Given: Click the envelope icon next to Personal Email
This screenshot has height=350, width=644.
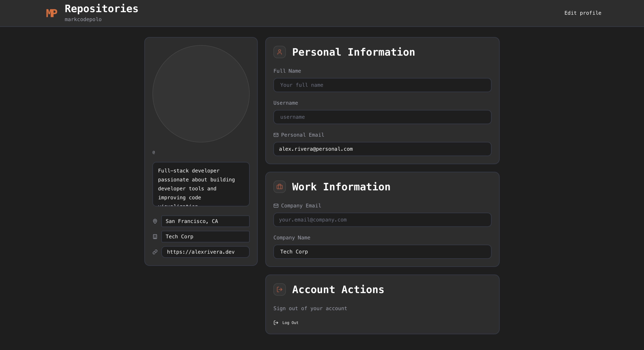Looking at the screenshot, I should [x=276, y=135].
